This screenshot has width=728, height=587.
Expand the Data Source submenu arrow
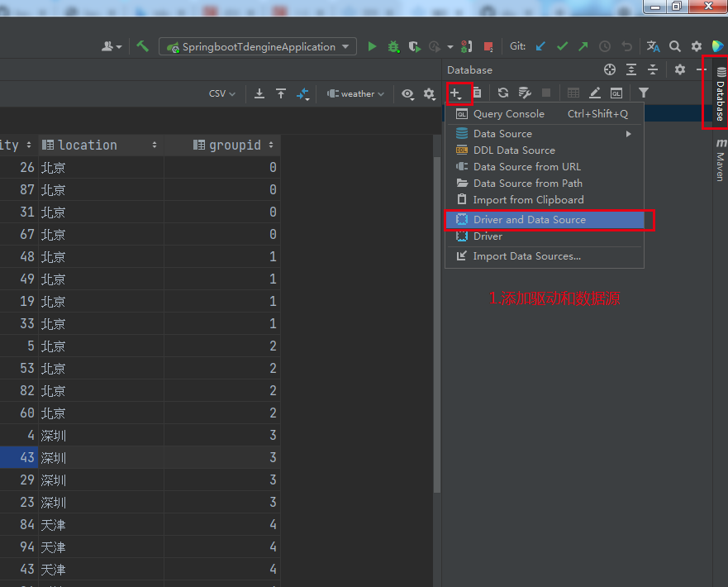(x=627, y=133)
